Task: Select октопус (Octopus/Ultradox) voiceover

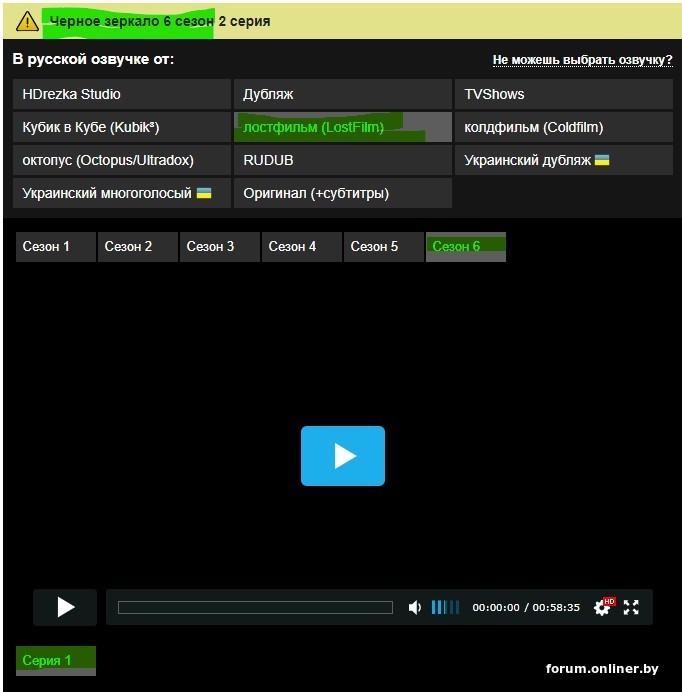Action: (122, 160)
